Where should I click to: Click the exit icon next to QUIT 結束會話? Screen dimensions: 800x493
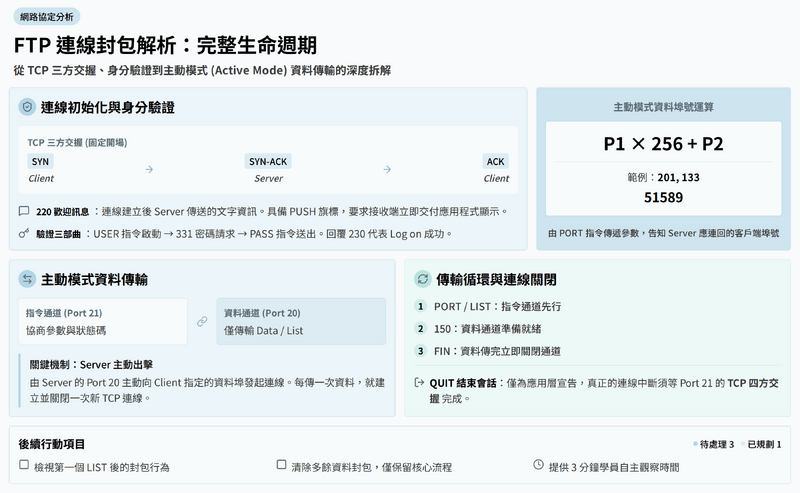[x=420, y=382]
